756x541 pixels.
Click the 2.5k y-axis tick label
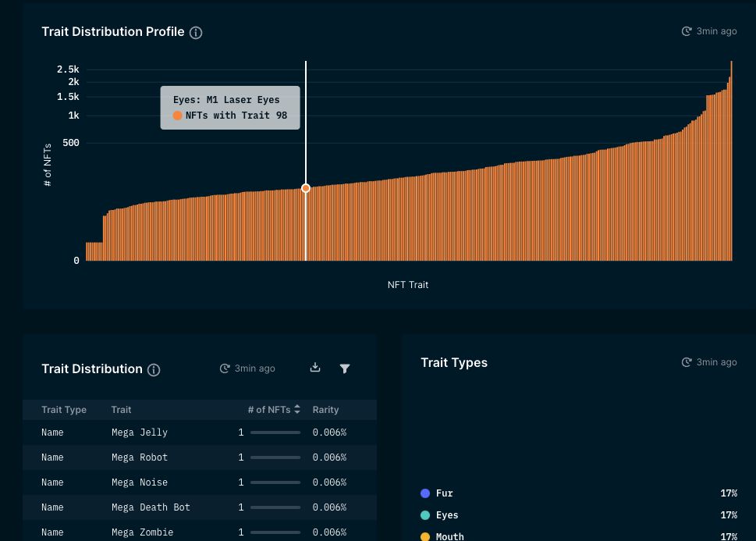pyautogui.click(x=68, y=69)
